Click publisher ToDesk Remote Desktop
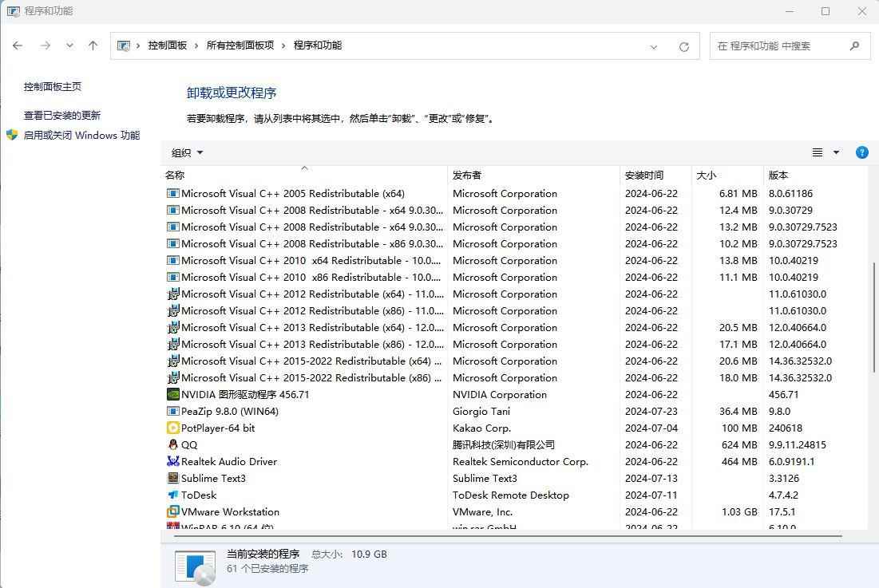This screenshot has height=588, width=879. [511, 495]
